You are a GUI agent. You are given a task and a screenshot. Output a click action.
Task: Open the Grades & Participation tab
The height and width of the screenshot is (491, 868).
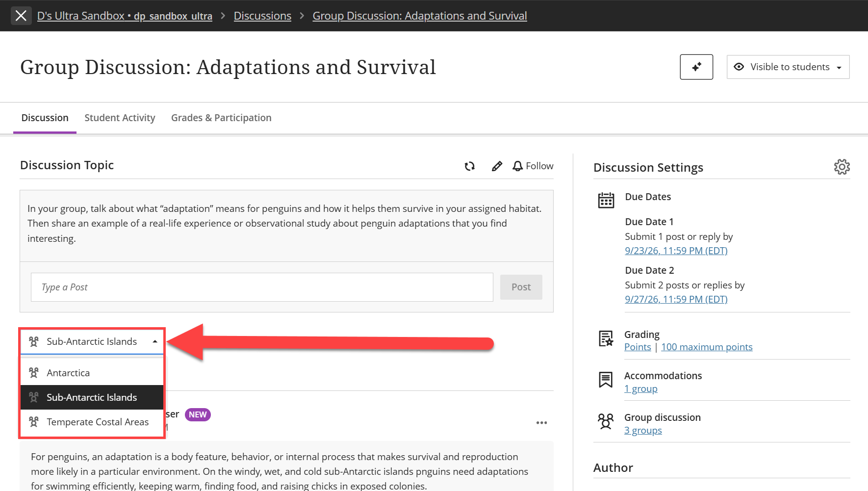[221, 118]
